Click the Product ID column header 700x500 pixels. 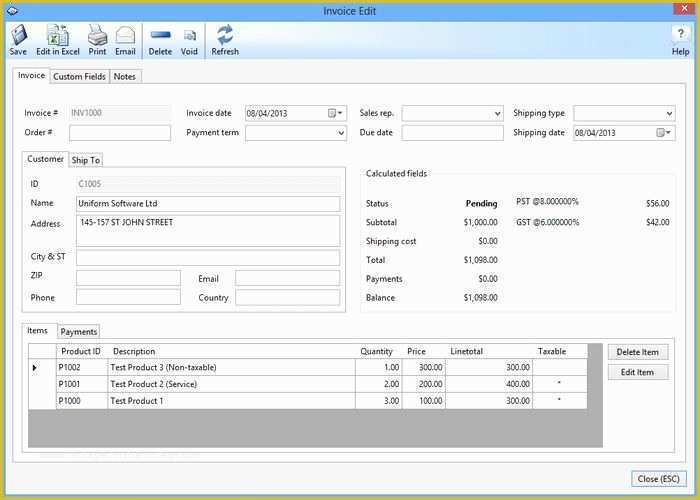pos(82,351)
